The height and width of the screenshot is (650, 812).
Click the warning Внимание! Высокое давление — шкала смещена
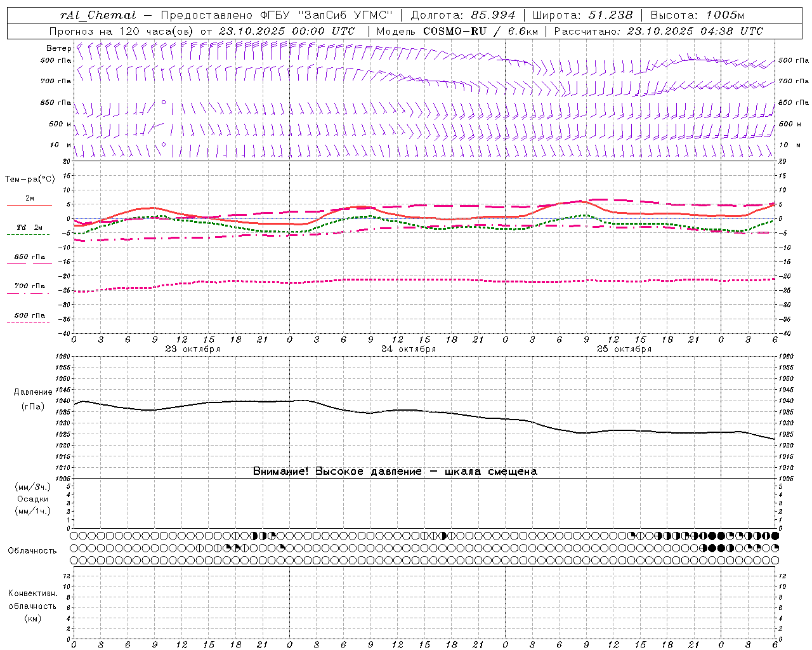[395, 471]
